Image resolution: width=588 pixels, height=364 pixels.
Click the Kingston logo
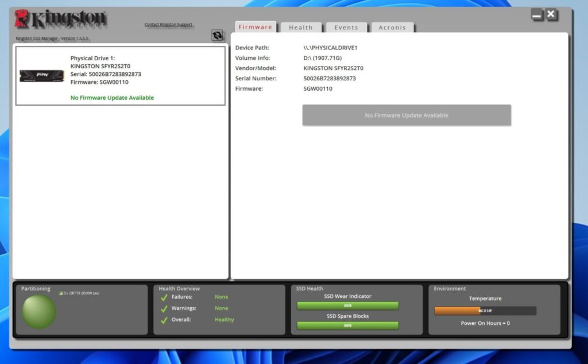(60, 19)
